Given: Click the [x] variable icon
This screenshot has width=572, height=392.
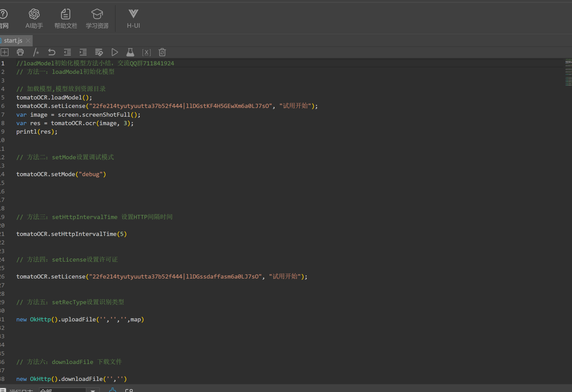Looking at the screenshot, I should click(146, 52).
